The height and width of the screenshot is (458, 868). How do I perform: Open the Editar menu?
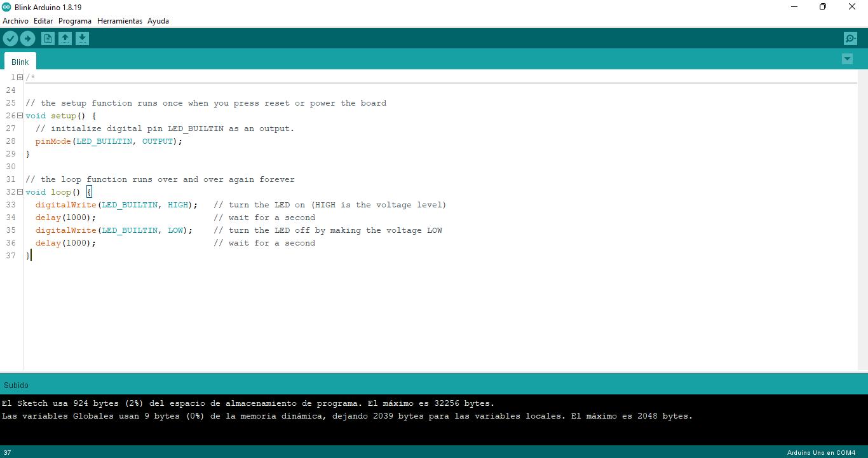43,21
